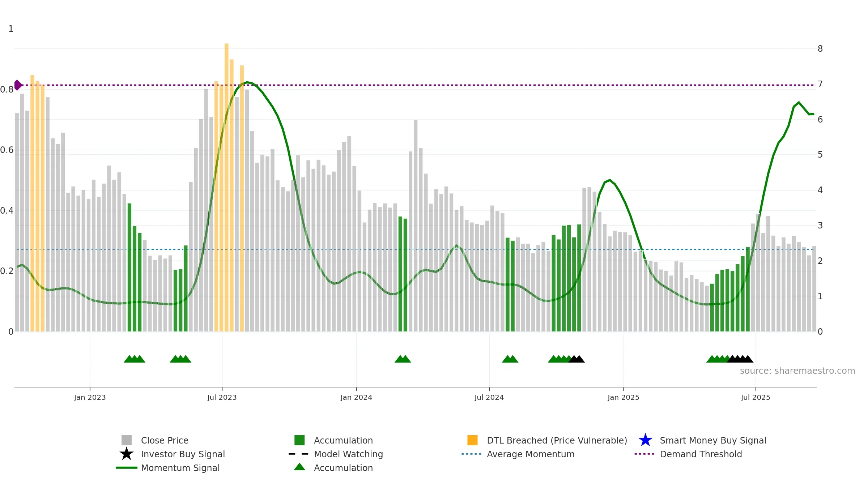Click the sharemaestro.com source text
The height and width of the screenshot is (488, 868).
click(797, 371)
